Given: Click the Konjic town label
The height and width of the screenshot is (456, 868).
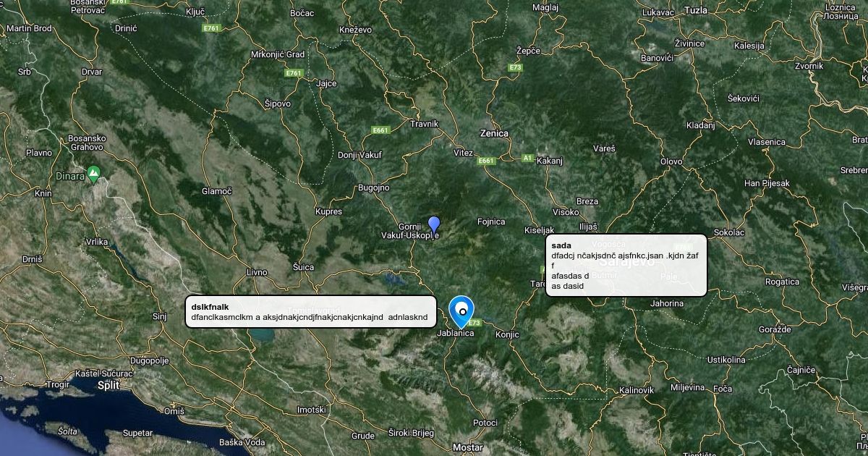Looking at the screenshot, I should click(507, 335).
